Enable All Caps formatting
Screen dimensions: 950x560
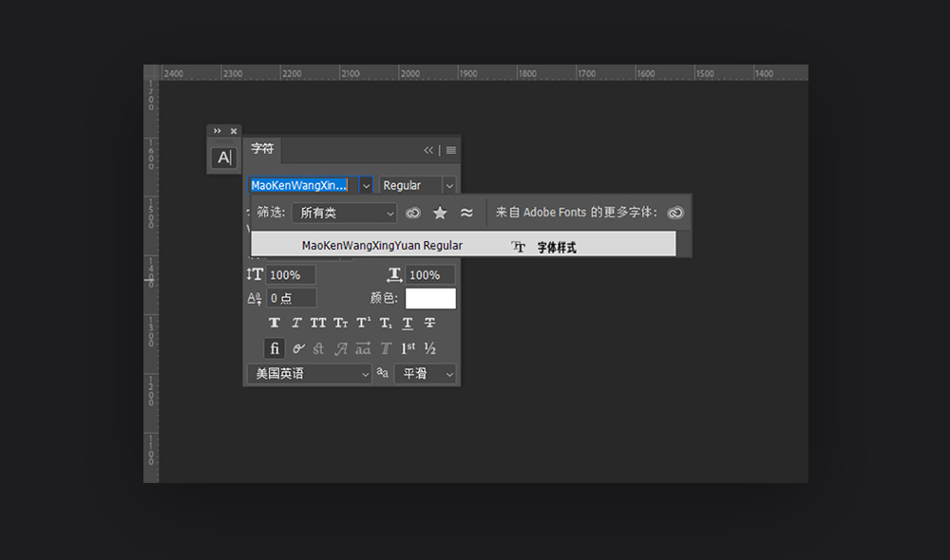coord(318,324)
